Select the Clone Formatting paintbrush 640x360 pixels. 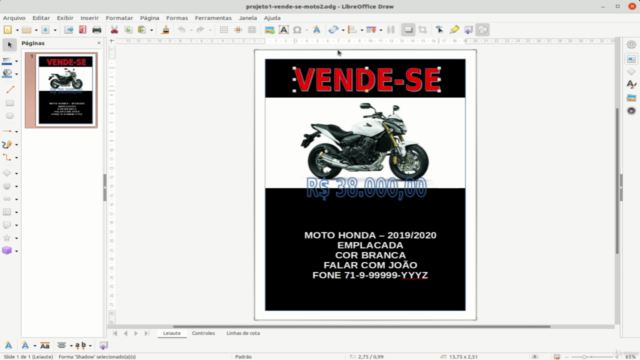165,30
